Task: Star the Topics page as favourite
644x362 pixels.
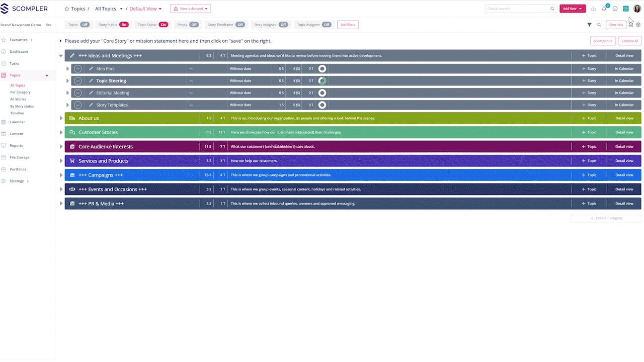Action: pyautogui.click(x=67, y=9)
